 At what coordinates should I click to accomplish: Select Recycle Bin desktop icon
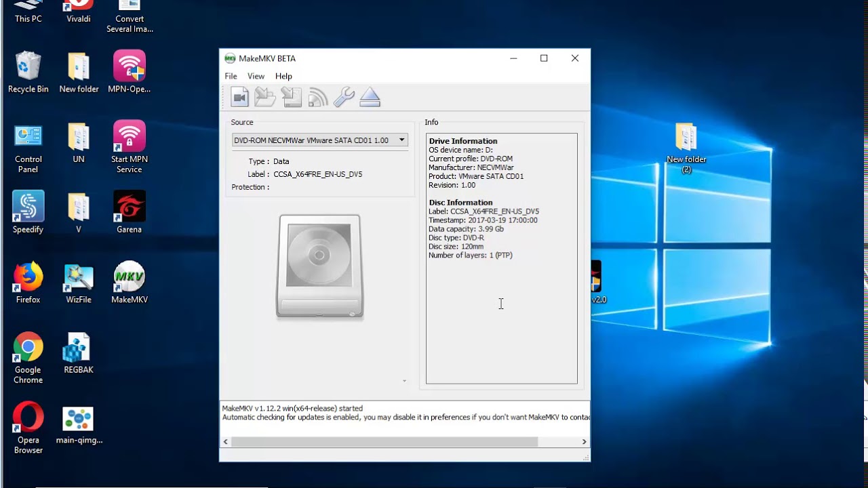coord(28,72)
